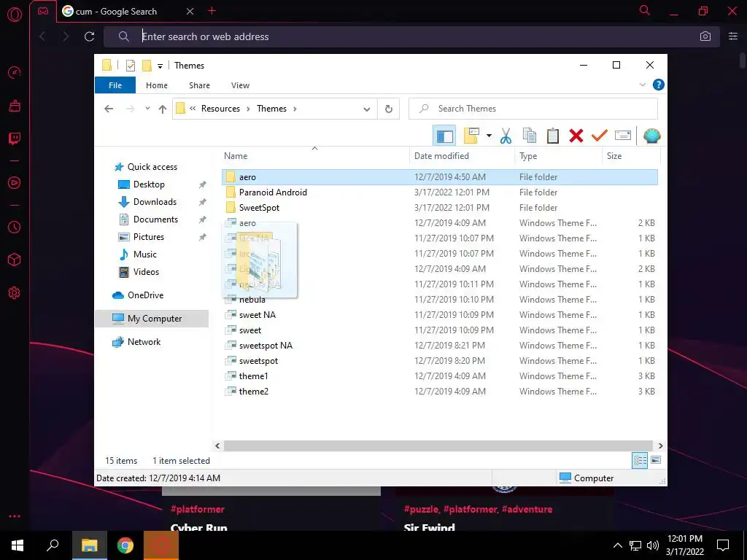The width and height of the screenshot is (747, 560).
Task: Expand breadcrumb chevron after Themes
Action: coord(295,109)
